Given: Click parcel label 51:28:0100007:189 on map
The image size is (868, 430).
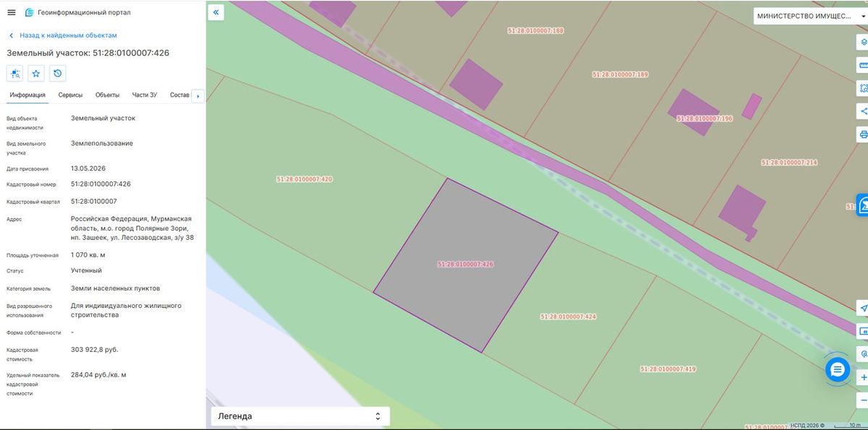Looking at the screenshot, I should [620, 74].
